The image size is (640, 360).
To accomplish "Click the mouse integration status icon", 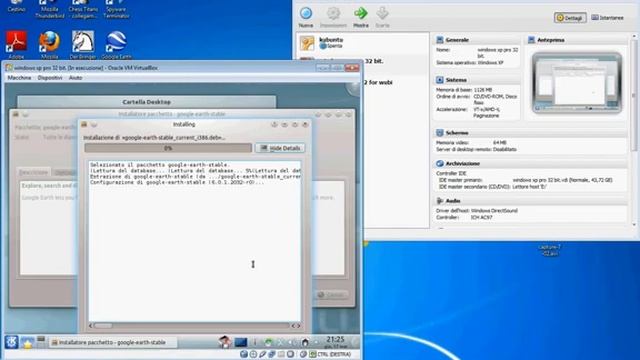I will coord(303,354).
